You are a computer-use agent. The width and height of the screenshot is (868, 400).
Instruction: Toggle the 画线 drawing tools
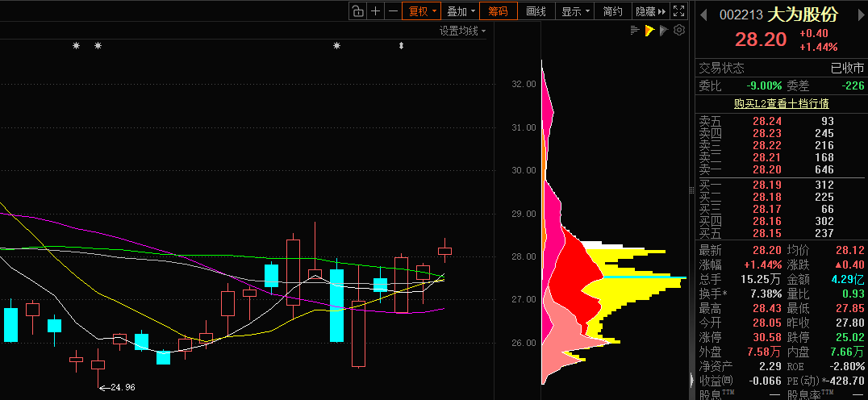pos(536,11)
